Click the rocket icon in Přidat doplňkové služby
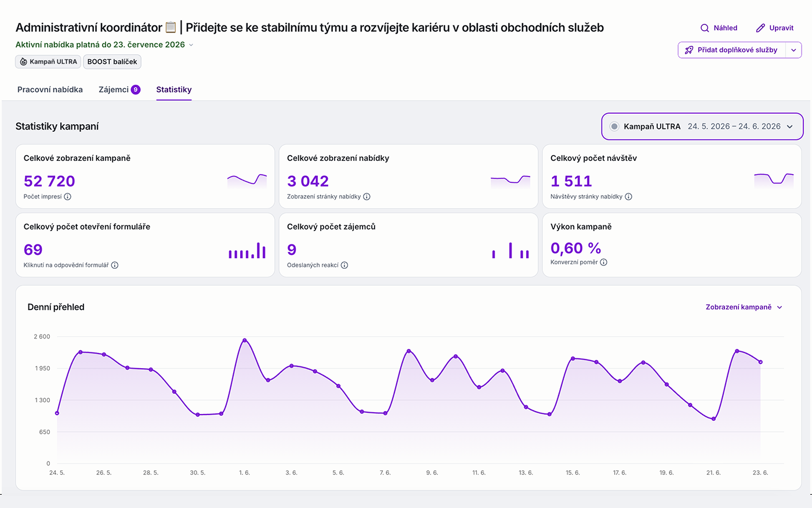 tap(689, 50)
